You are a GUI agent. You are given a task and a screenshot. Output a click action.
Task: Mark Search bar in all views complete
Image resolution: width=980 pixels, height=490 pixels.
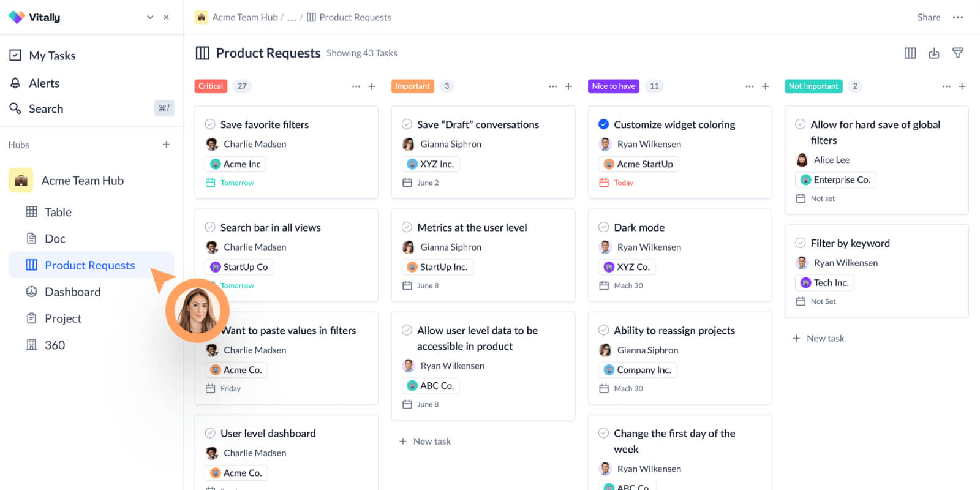[x=210, y=227]
